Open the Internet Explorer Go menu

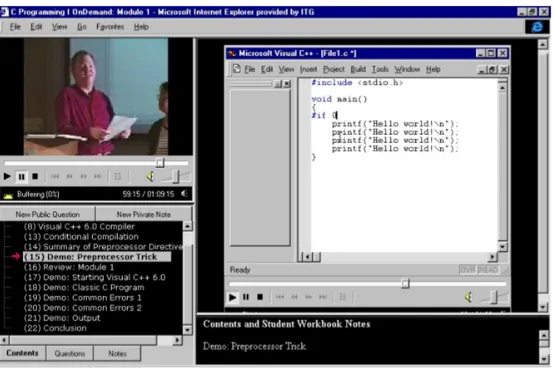82,27
